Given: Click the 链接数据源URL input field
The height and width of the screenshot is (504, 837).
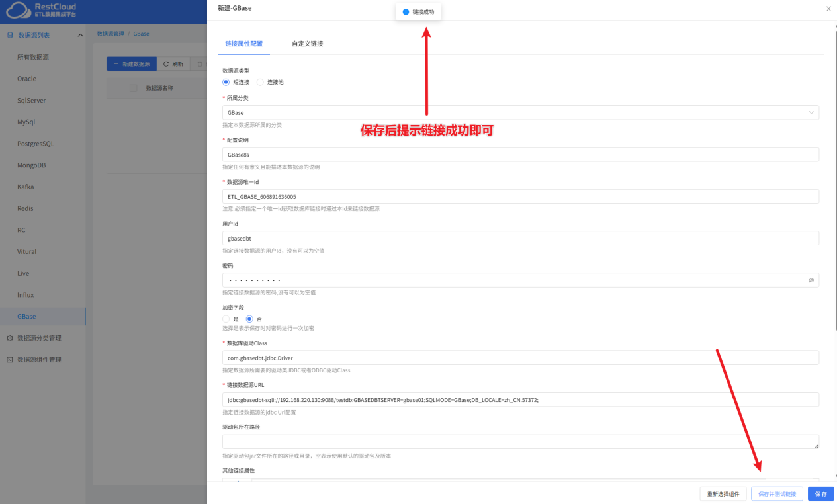Looking at the screenshot, I should 521,399.
